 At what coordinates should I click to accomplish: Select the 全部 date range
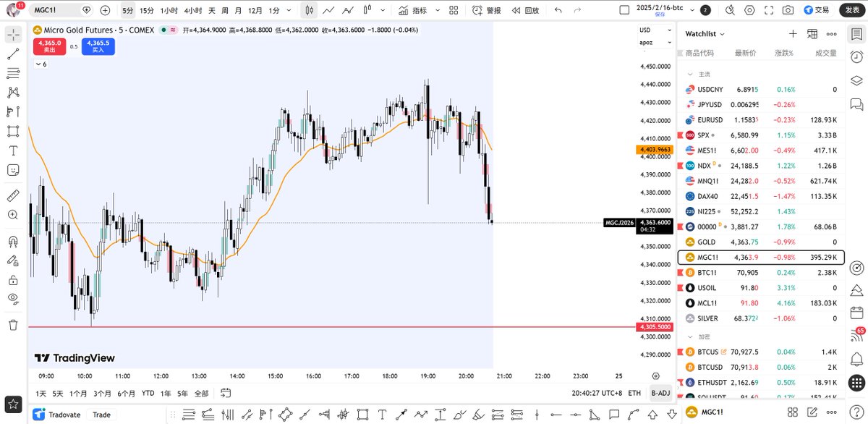tap(201, 393)
